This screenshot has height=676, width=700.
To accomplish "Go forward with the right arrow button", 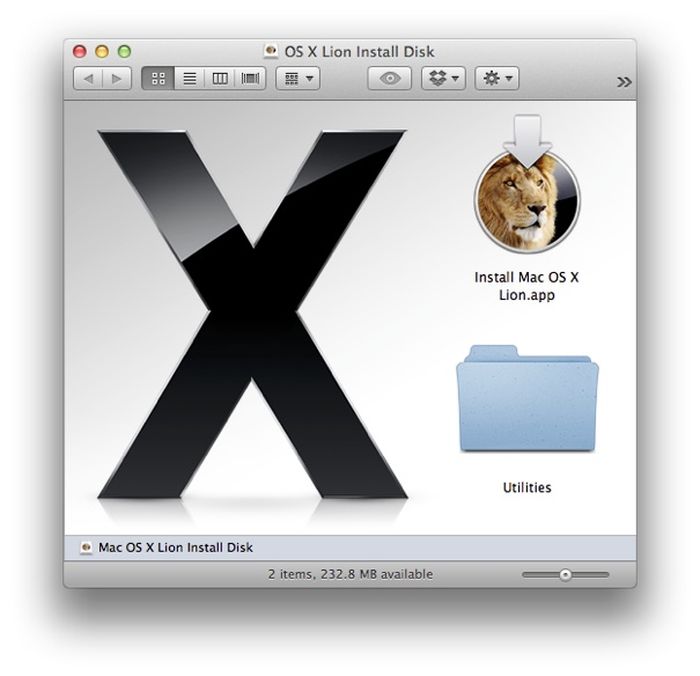I will (x=117, y=79).
